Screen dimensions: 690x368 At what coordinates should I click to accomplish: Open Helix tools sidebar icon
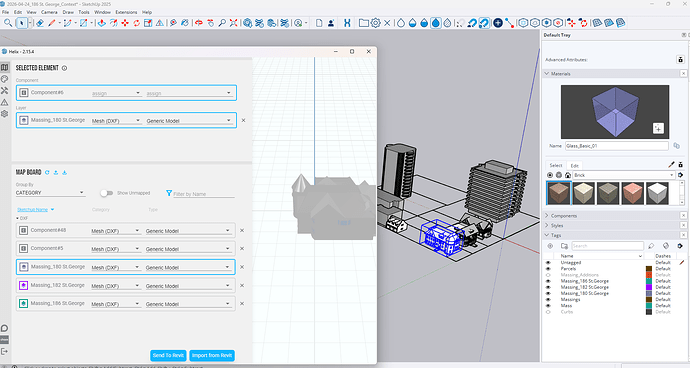(5, 91)
